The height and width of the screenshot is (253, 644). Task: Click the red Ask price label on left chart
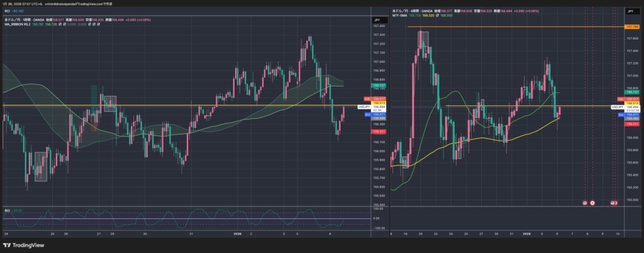[x=366, y=99]
